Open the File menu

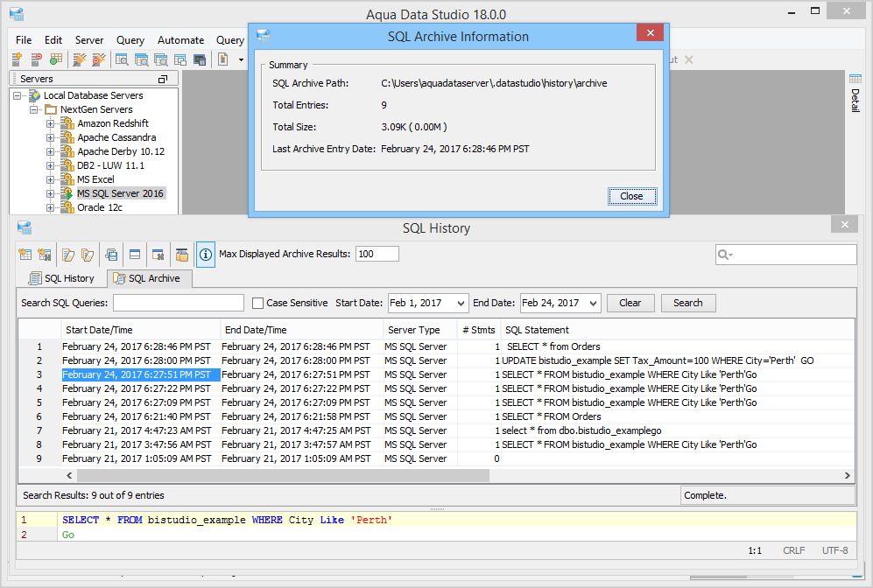click(x=24, y=40)
